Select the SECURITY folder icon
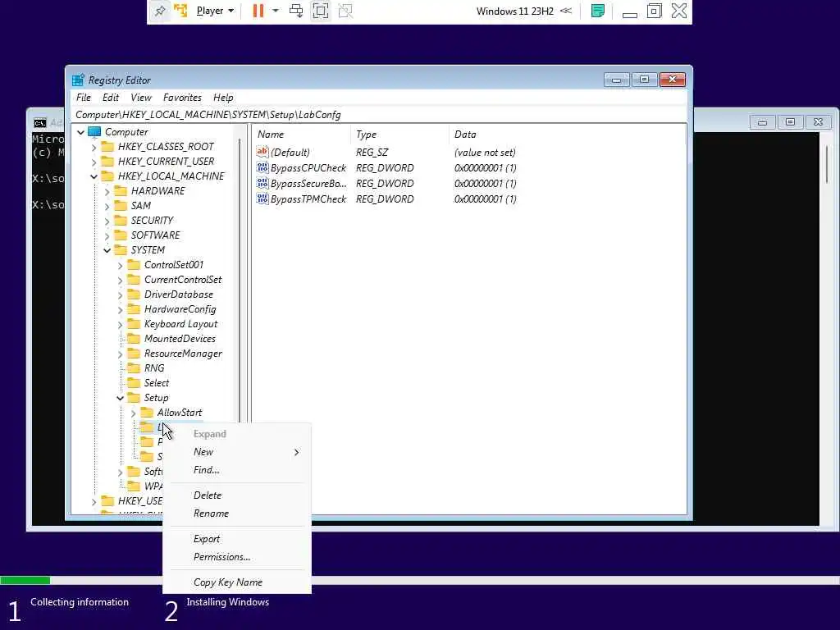 (x=121, y=221)
